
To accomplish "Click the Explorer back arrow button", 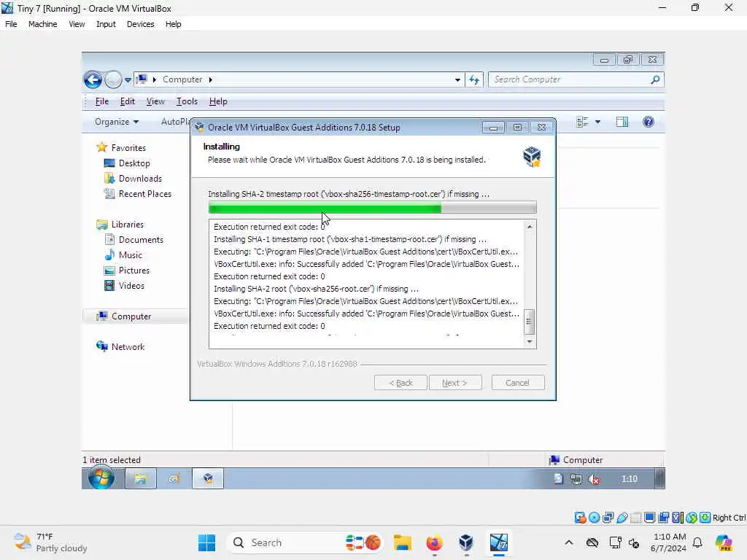I will click(93, 79).
